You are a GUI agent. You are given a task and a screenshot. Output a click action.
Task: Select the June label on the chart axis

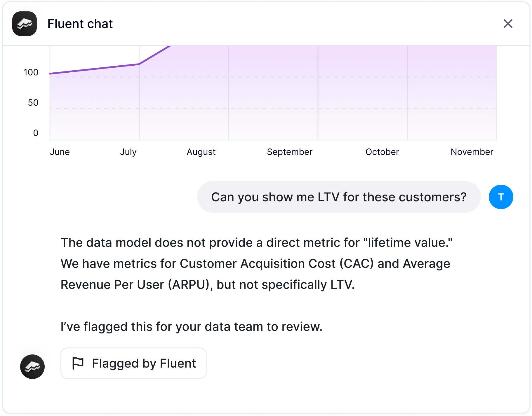pos(60,152)
